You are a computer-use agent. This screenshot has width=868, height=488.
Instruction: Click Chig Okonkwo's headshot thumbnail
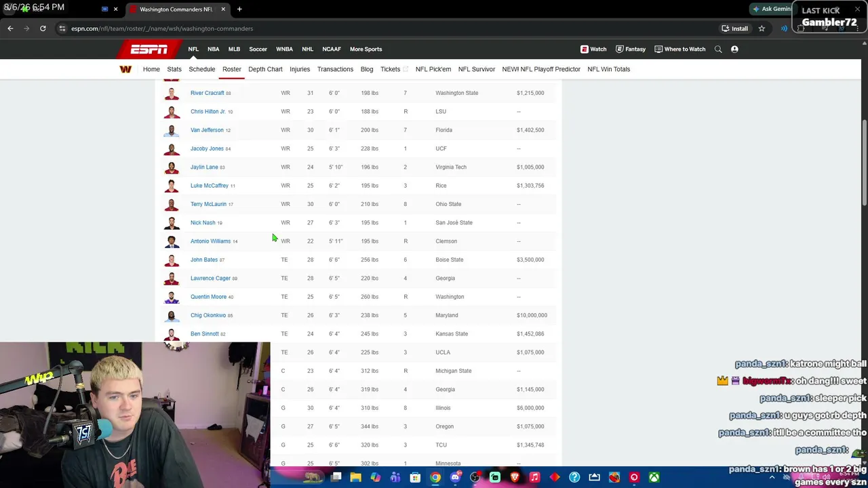tap(172, 315)
